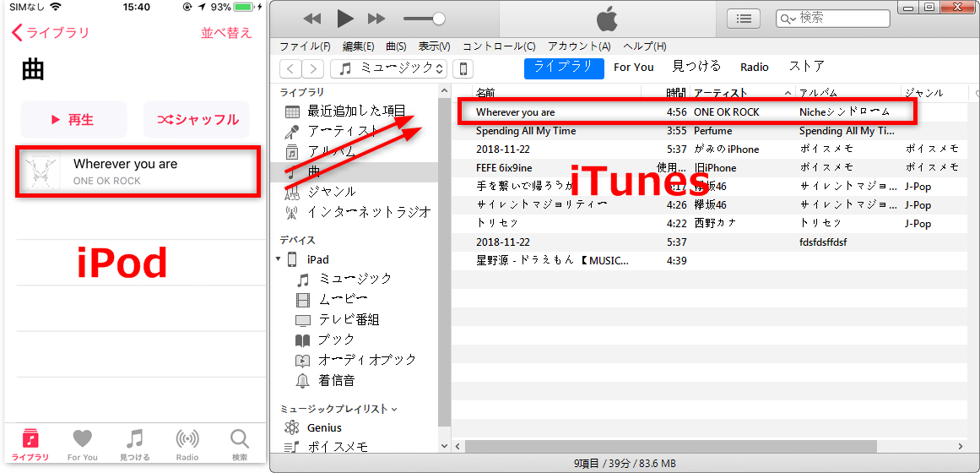Go back to ライブラリ on iPod

coord(51,33)
